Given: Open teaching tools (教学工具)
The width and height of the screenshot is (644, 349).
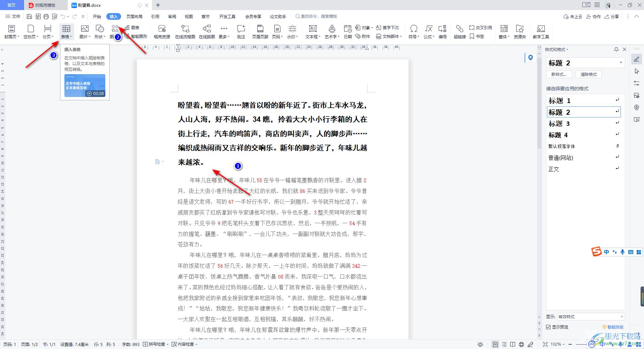Looking at the screenshot, I should (541, 32).
